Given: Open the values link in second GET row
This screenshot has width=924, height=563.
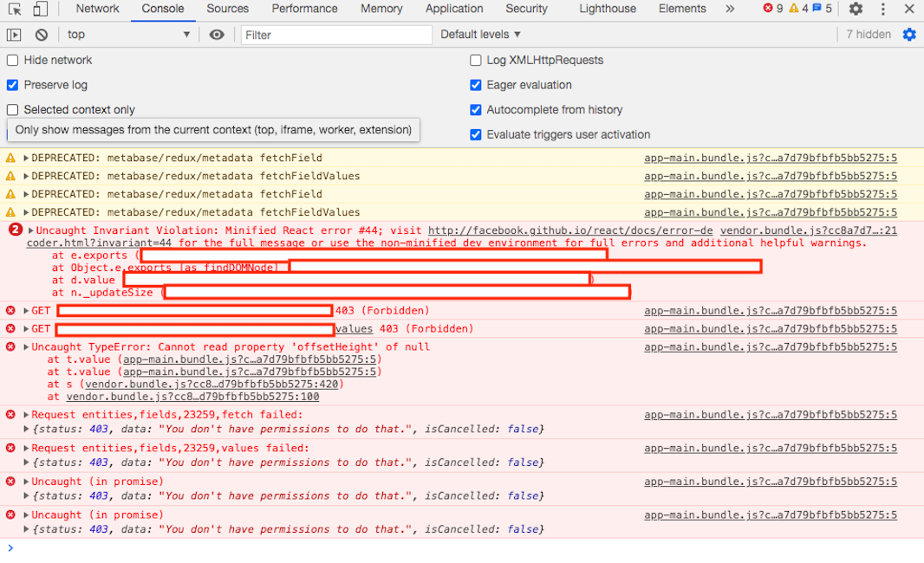Looking at the screenshot, I should pos(355,328).
